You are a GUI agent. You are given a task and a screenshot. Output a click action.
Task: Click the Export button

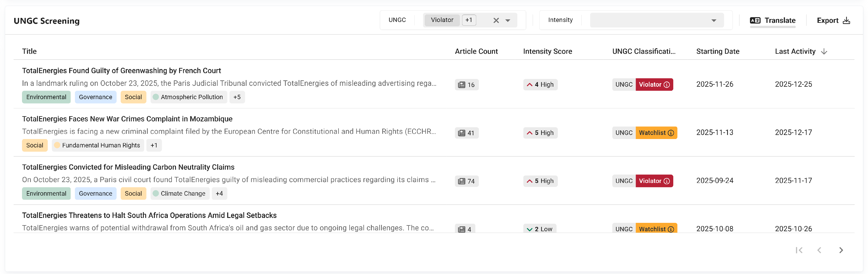tap(833, 21)
